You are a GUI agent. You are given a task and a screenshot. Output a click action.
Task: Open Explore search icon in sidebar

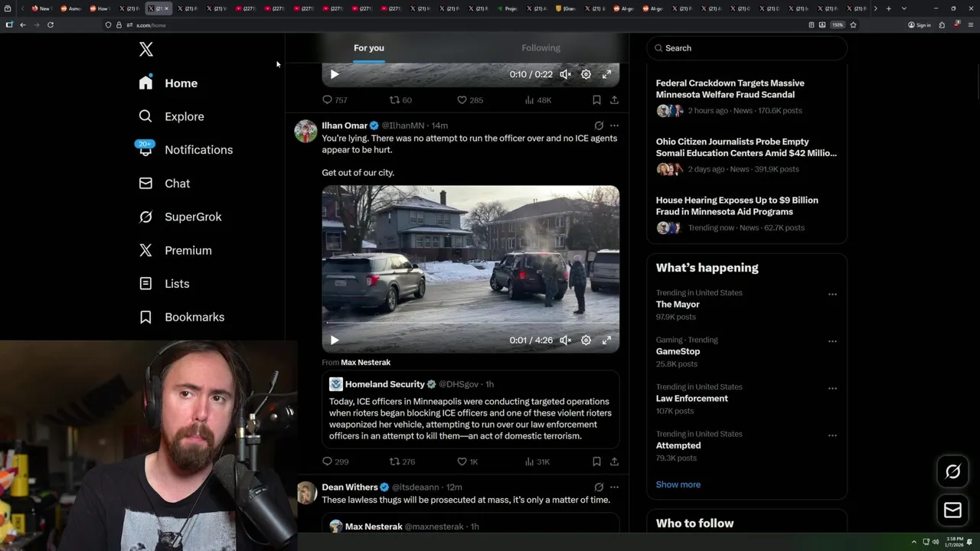pos(145,116)
